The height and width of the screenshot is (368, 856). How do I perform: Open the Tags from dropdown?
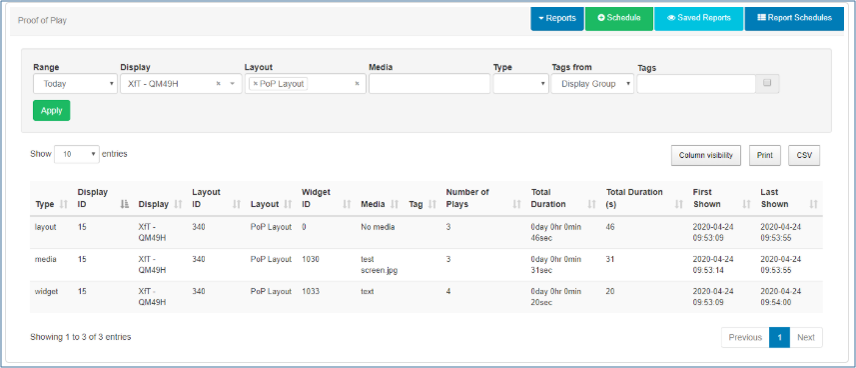click(x=593, y=84)
